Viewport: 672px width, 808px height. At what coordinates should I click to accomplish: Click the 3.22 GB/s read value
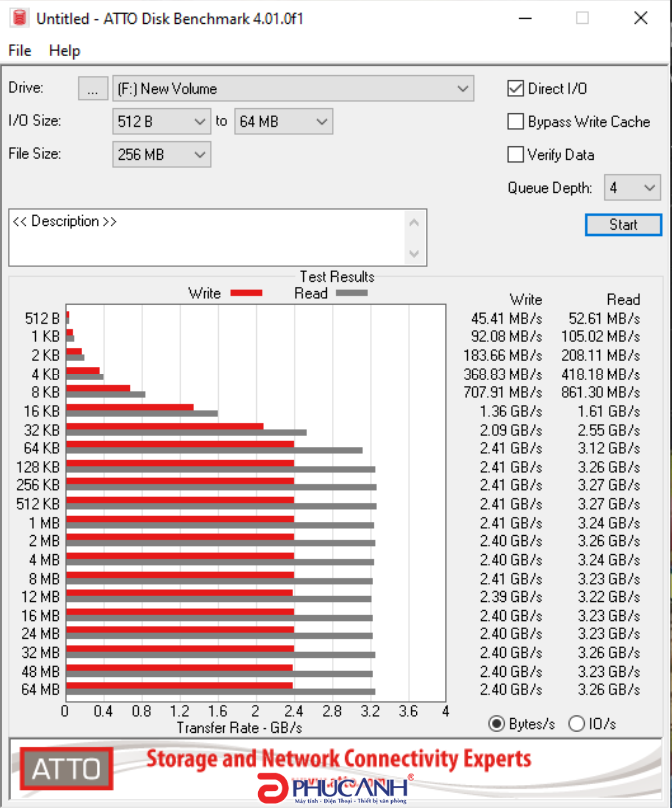609,597
